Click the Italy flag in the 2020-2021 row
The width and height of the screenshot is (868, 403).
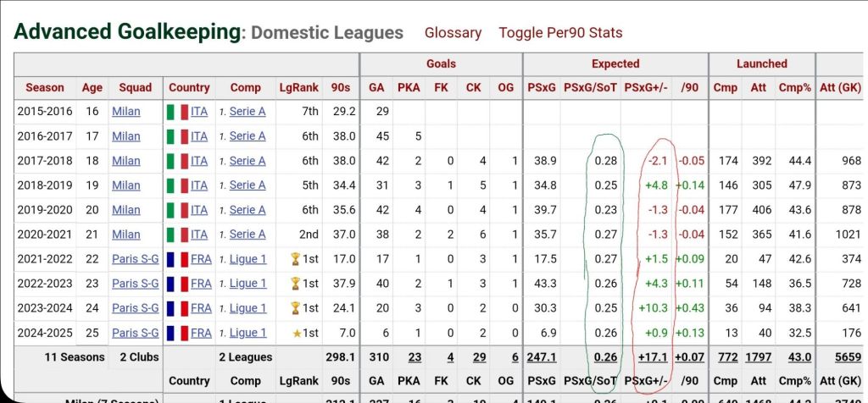click(x=176, y=235)
